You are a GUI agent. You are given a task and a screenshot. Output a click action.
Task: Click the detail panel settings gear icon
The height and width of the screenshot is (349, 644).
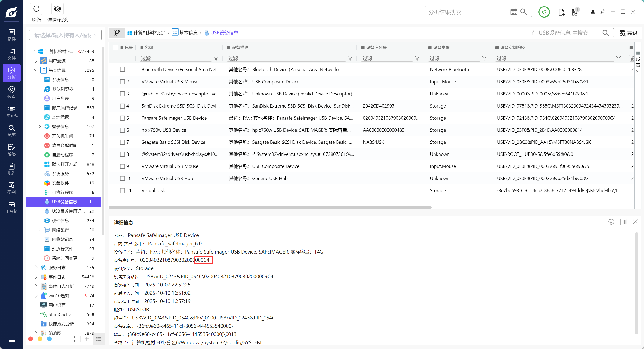point(611,222)
